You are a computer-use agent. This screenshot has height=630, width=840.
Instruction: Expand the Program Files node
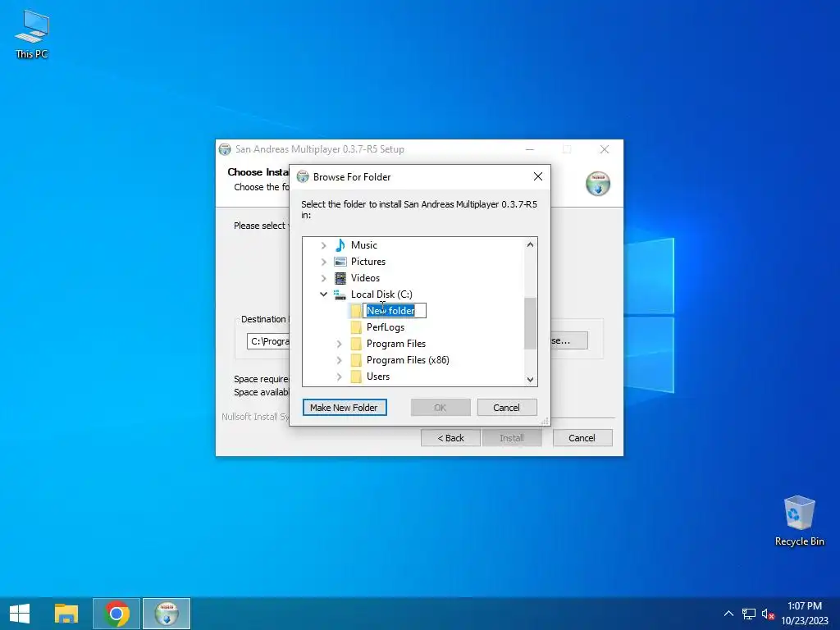(339, 344)
